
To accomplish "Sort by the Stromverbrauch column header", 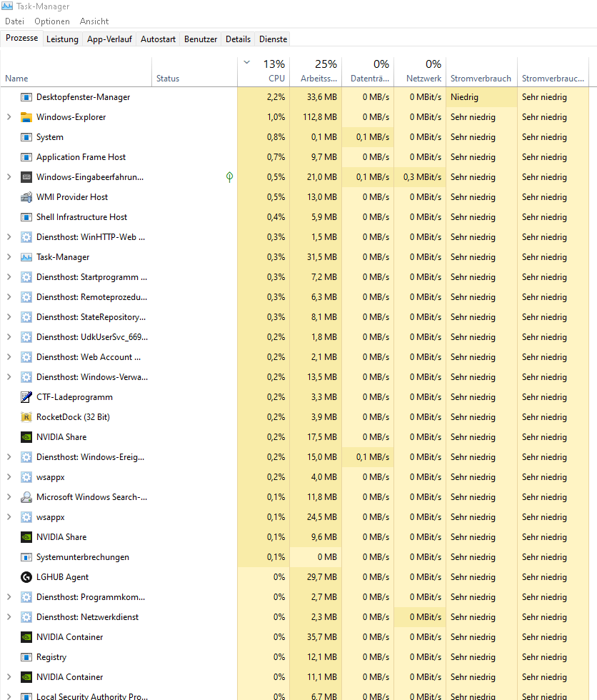I will pyautogui.click(x=481, y=72).
